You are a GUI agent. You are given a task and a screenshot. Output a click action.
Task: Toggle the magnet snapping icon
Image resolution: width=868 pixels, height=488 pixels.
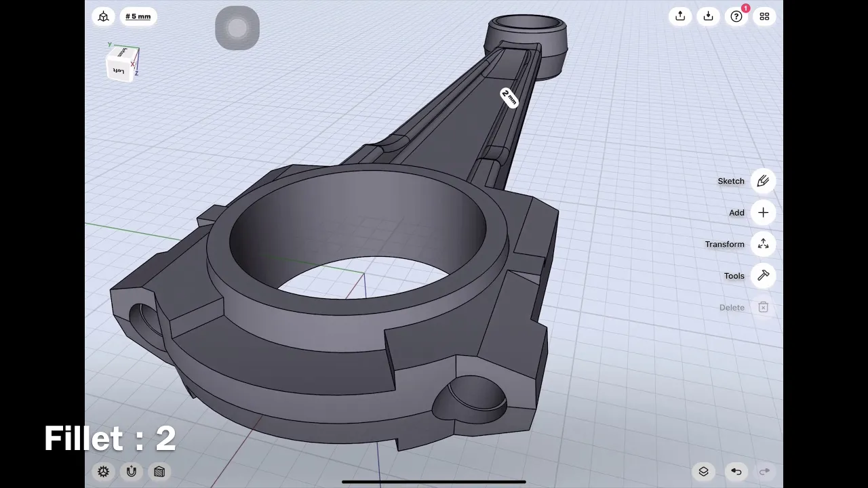132,472
